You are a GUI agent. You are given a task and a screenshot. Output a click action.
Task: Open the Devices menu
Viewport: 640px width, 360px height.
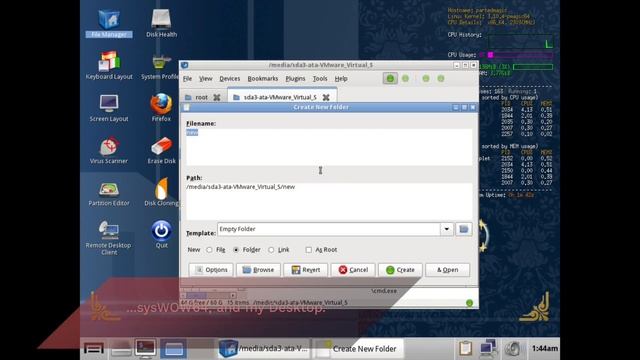230,78
